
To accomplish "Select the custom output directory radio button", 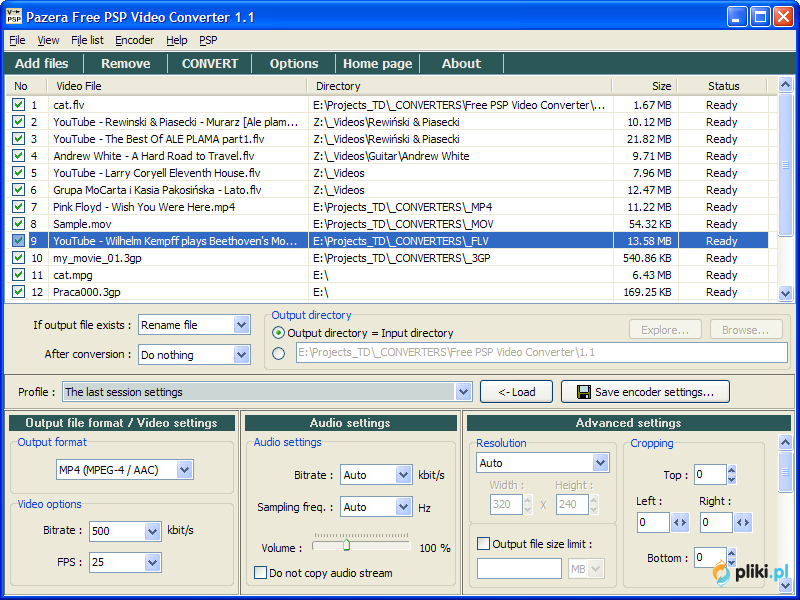I will pos(278,353).
